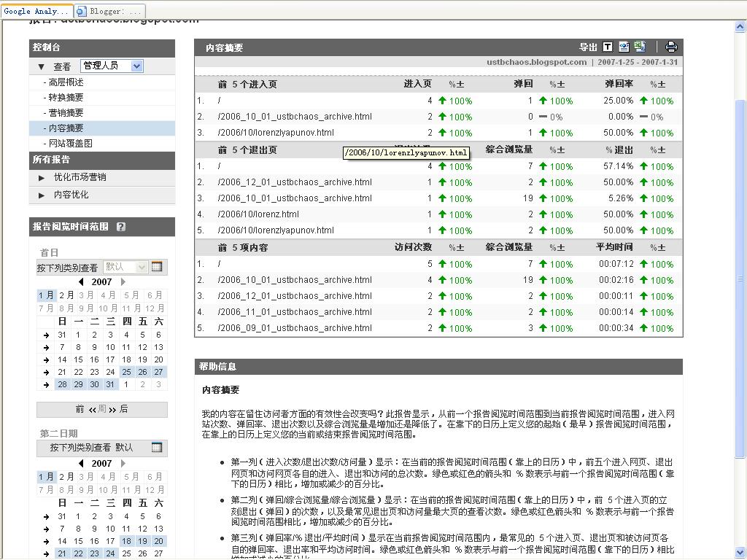
Task: Select 1月 in the 第二日期 calendar
Action: click(x=46, y=477)
